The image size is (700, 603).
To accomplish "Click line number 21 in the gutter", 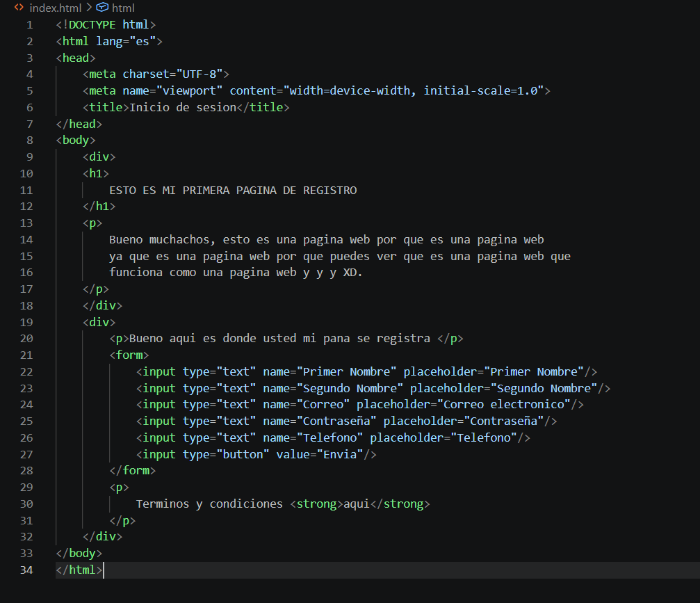I will (x=26, y=355).
